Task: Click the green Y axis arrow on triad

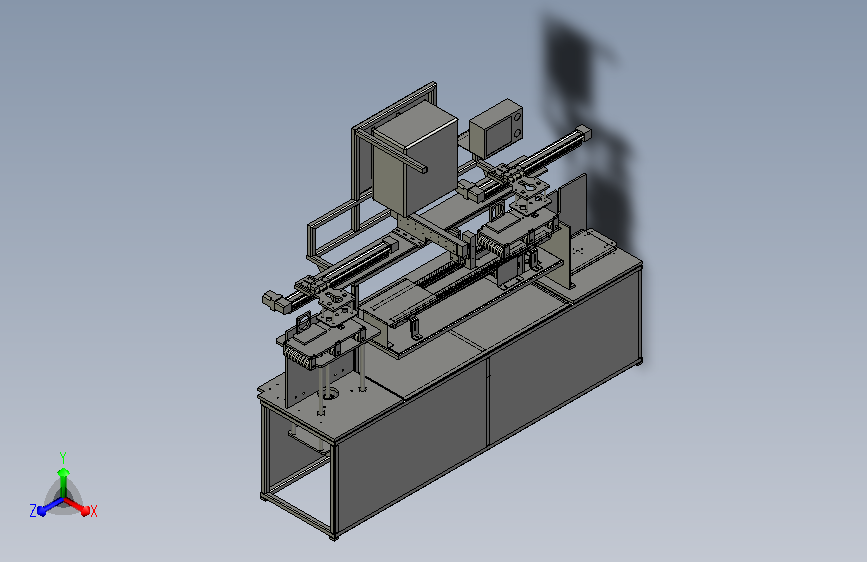Action: pyautogui.click(x=64, y=482)
